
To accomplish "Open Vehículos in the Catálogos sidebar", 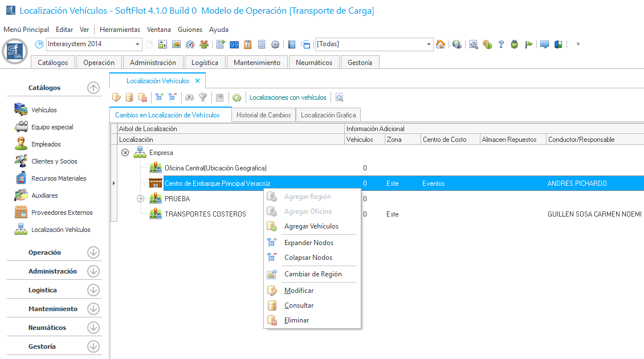I will [x=44, y=110].
